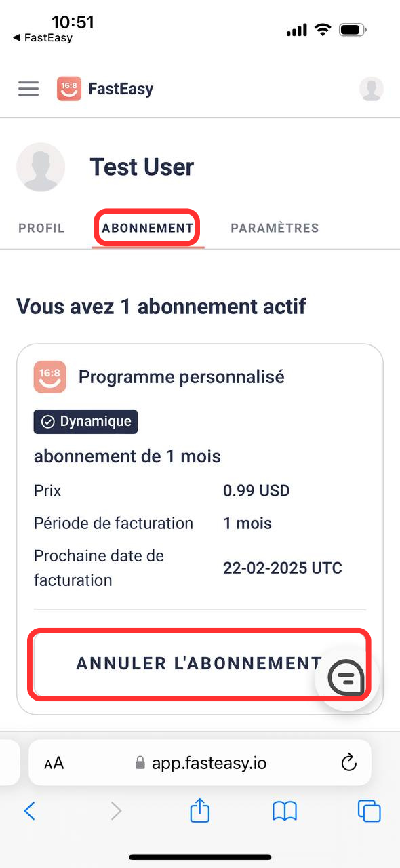This screenshot has width=400, height=868.
Task: Tap the Dynamique status badge
Action: tap(86, 422)
